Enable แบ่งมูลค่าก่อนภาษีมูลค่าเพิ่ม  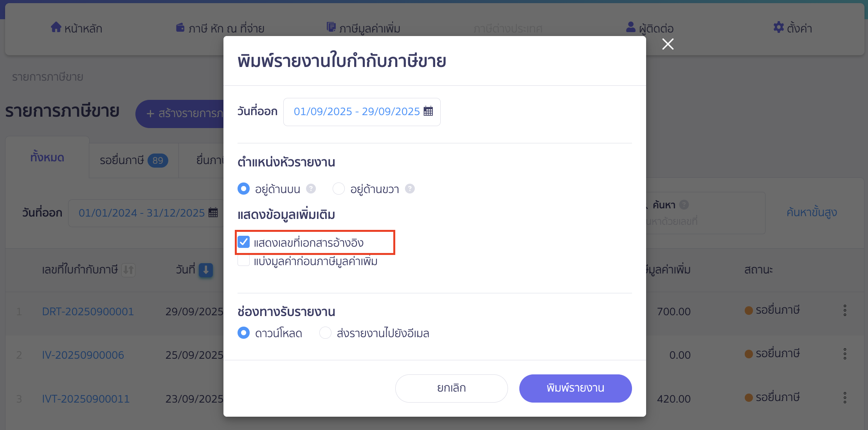pyautogui.click(x=244, y=260)
